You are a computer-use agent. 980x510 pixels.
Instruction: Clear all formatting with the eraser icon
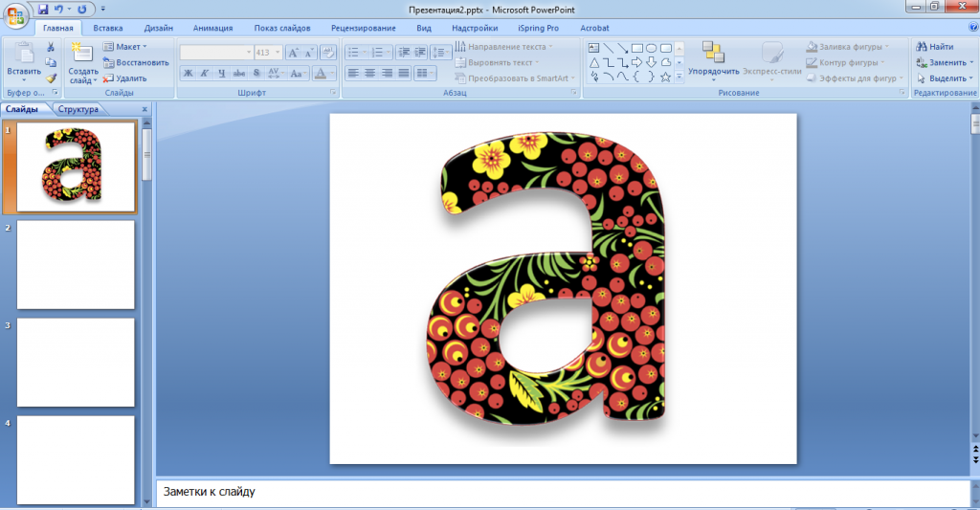coord(328,53)
